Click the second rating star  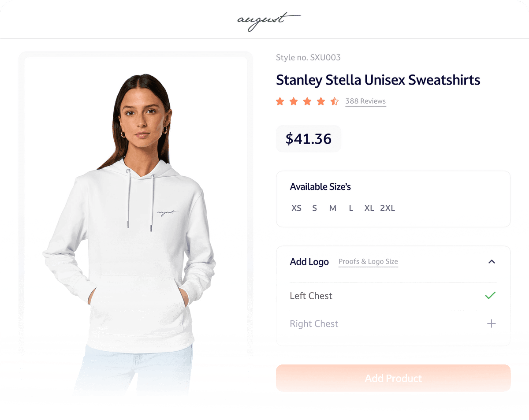294,101
